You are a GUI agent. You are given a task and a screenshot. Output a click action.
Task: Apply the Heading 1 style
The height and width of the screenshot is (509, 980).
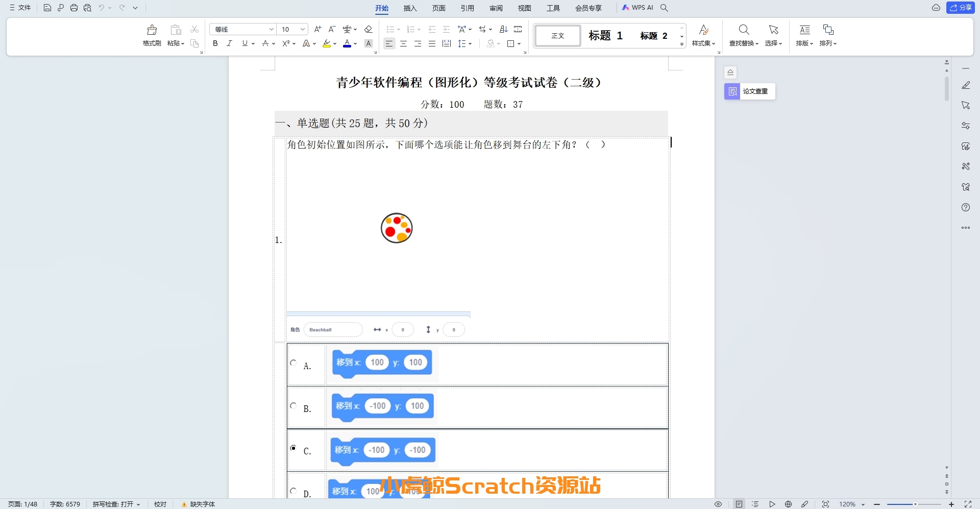click(x=605, y=36)
